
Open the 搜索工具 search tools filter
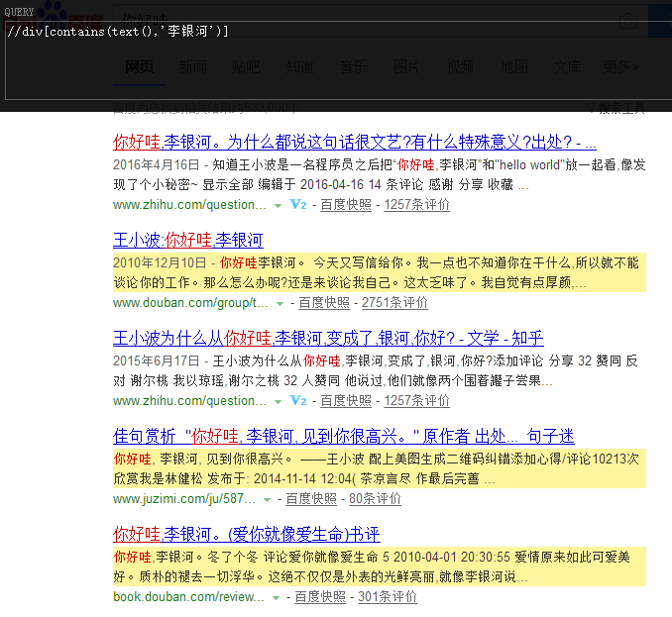pyautogui.click(x=620, y=107)
